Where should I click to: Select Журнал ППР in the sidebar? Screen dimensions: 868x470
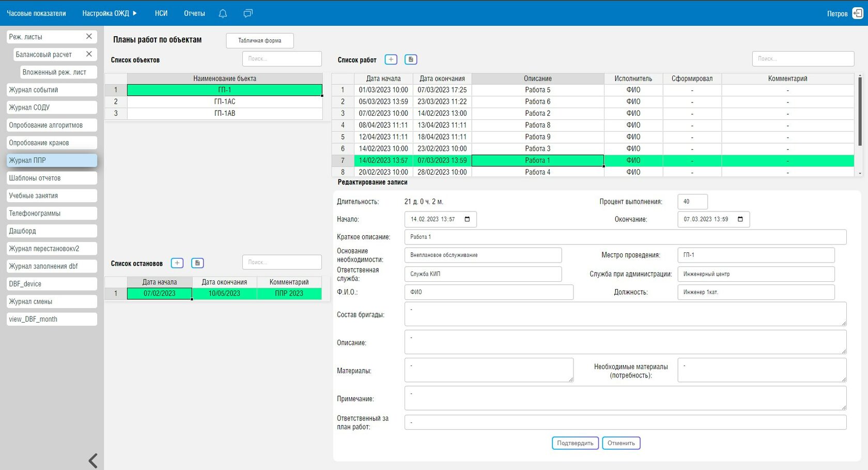pyautogui.click(x=52, y=160)
